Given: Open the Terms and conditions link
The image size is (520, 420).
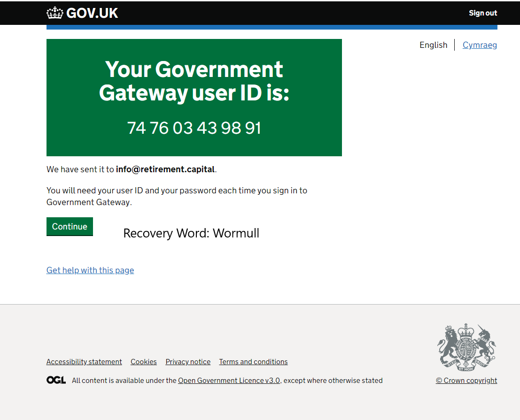Looking at the screenshot, I should click(253, 362).
